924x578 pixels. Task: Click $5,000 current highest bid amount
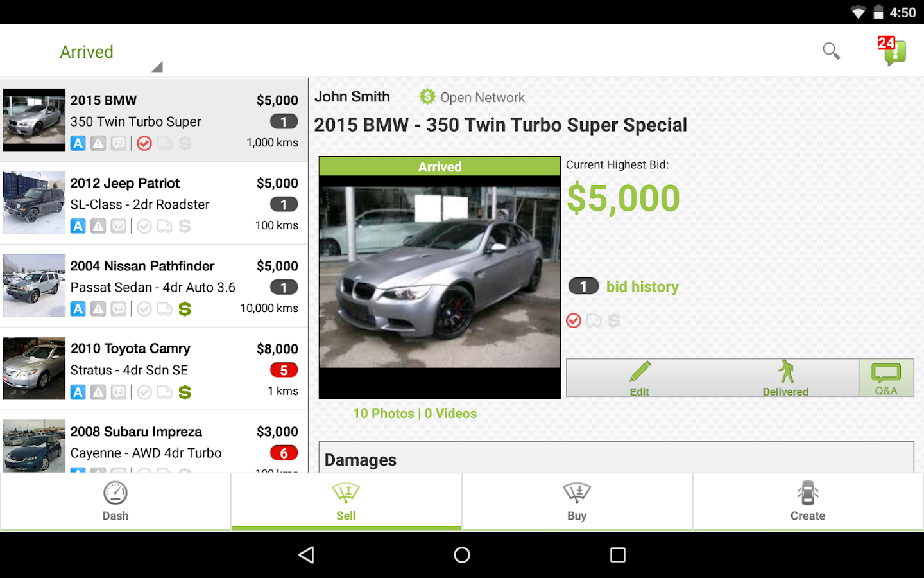pos(623,198)
